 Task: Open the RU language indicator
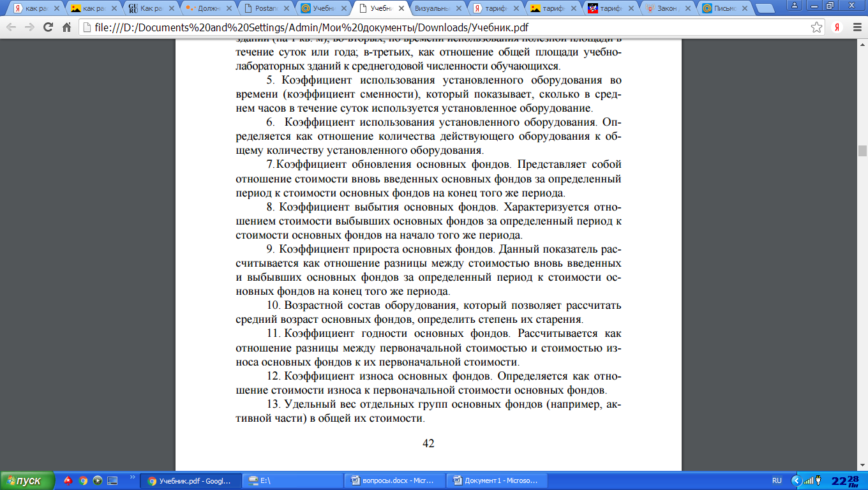click(x=777, y=481)
